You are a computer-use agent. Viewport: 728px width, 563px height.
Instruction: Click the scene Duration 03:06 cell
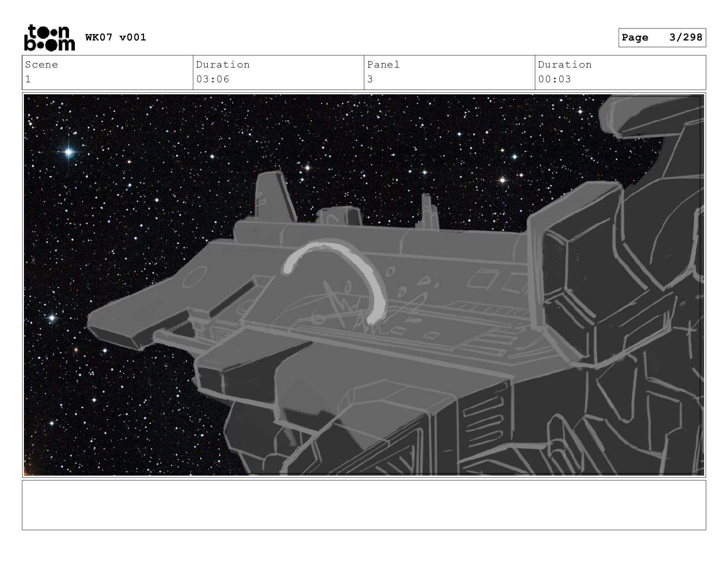[279, 73]
